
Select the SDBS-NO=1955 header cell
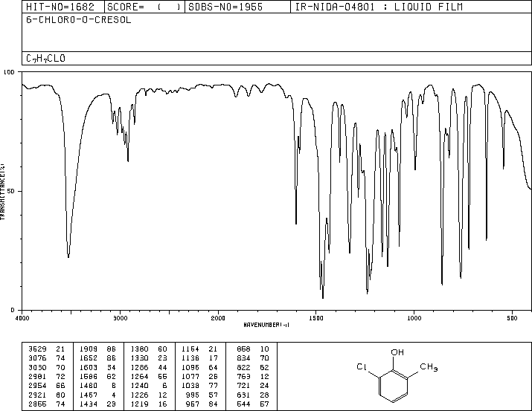[x=237, y=7]
